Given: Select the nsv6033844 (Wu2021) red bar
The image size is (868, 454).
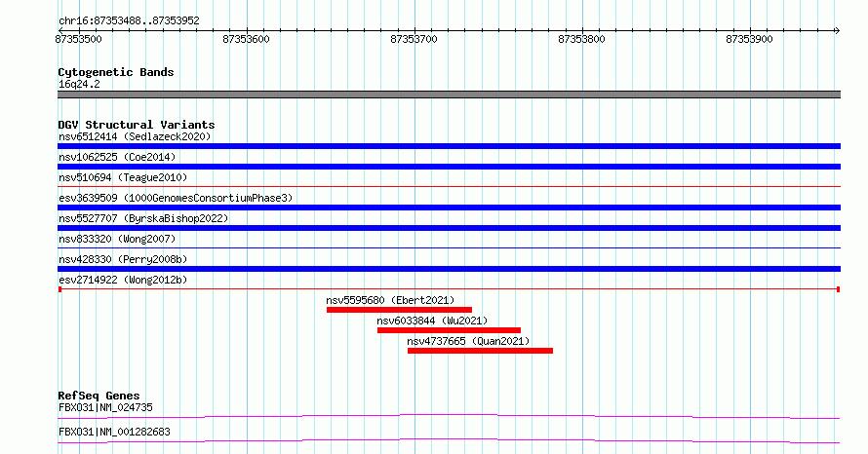Looking at the screenshot, I should (449, 330).
